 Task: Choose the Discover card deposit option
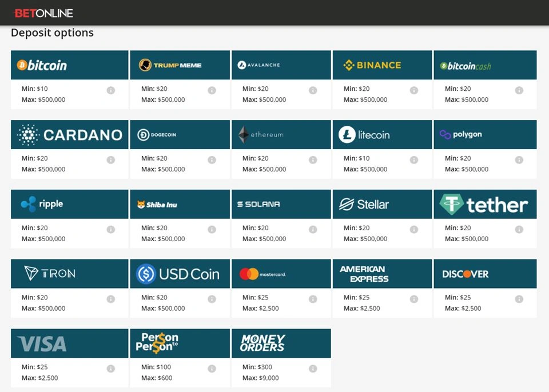coord(486,274)
